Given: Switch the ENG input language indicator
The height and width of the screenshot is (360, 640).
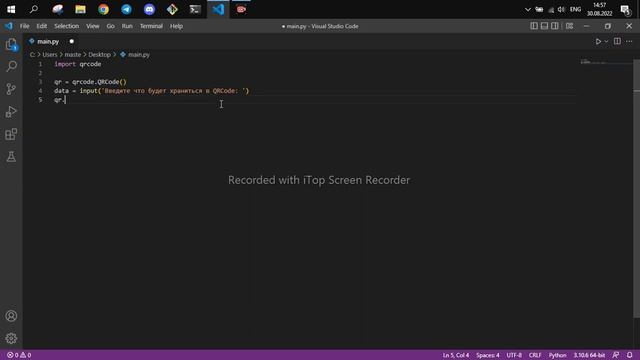Looking at the screenshot, I should coord(576,9).
